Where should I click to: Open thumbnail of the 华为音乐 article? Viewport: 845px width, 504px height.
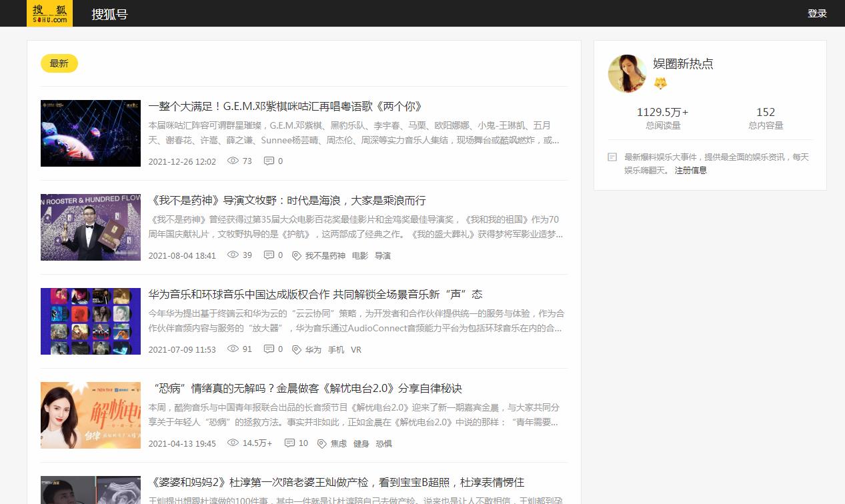tap(91, 321)
